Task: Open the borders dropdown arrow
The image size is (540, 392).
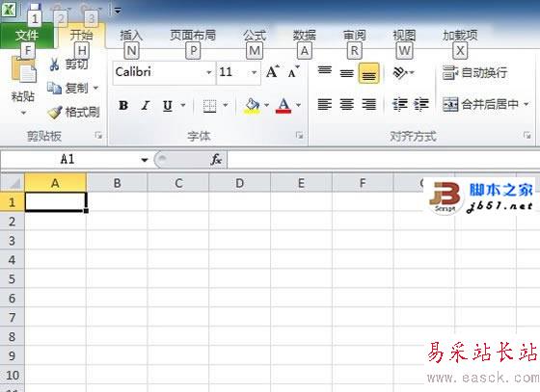Action: coord(226,105)
